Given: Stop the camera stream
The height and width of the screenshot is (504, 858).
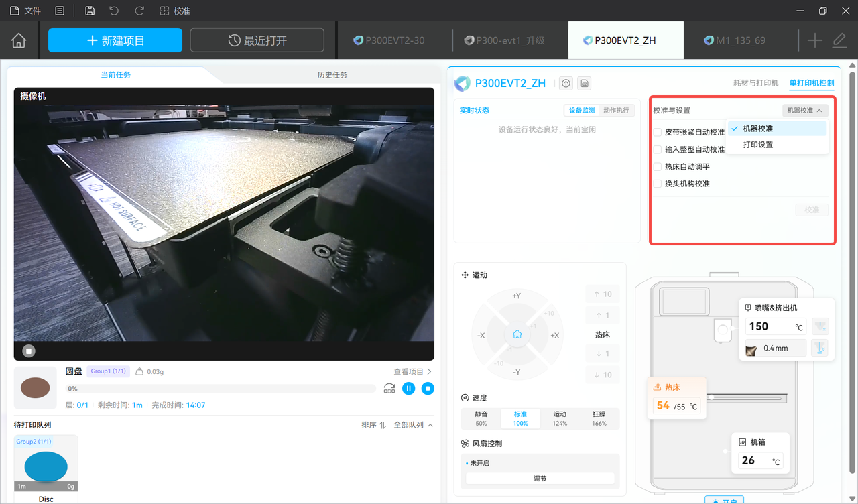Looking at the screenshot, I should 28,351.
